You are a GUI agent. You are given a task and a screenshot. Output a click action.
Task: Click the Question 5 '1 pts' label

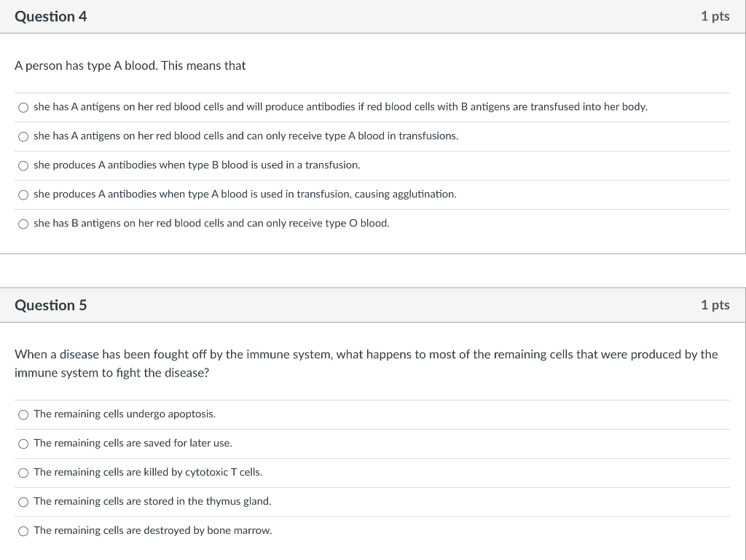coord(715,304)
